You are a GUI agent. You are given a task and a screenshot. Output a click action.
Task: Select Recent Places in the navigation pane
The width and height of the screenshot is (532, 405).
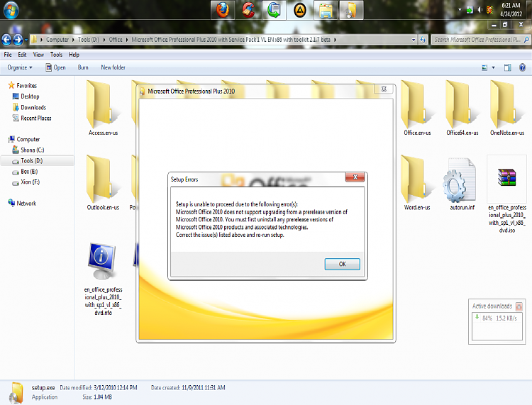pos(32,118)
